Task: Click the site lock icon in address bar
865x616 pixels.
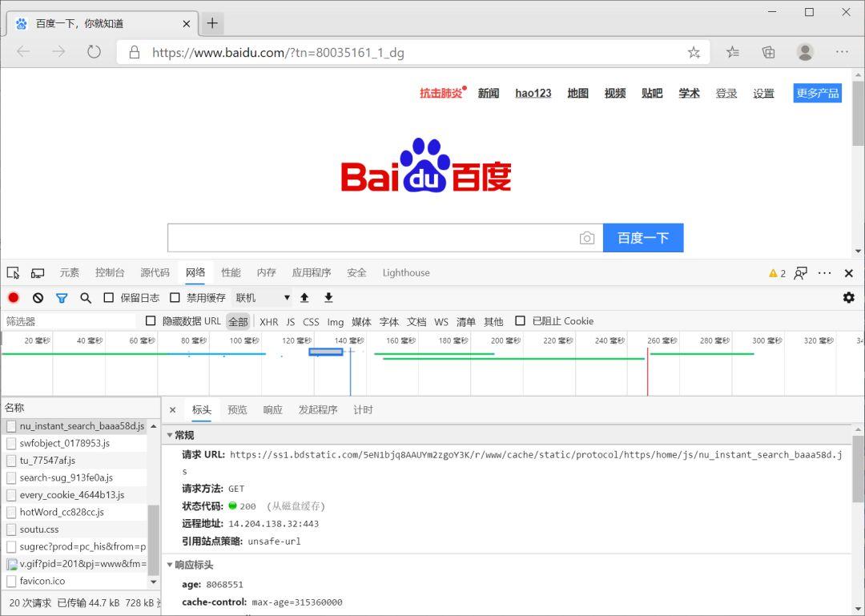Action: point(134,52)
